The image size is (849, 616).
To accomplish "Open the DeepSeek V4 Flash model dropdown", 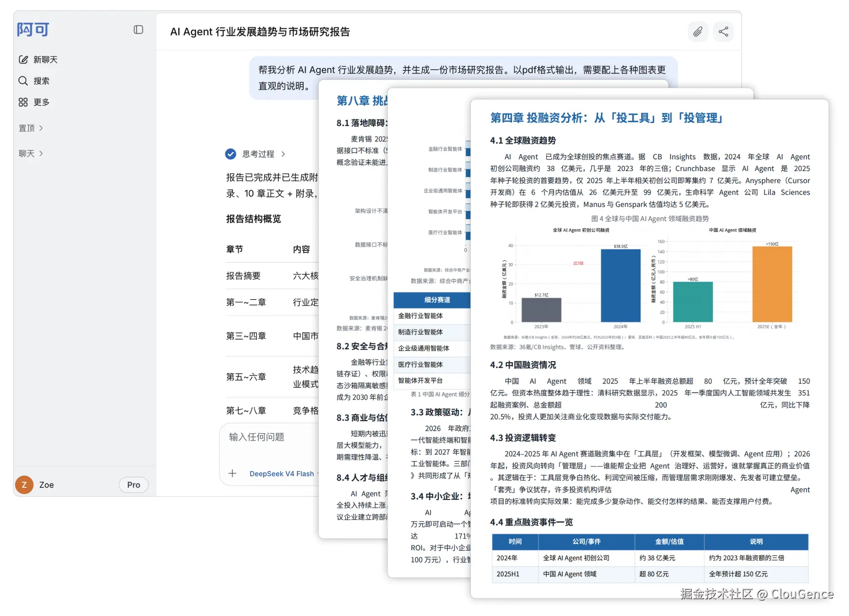I will point(284,474).
